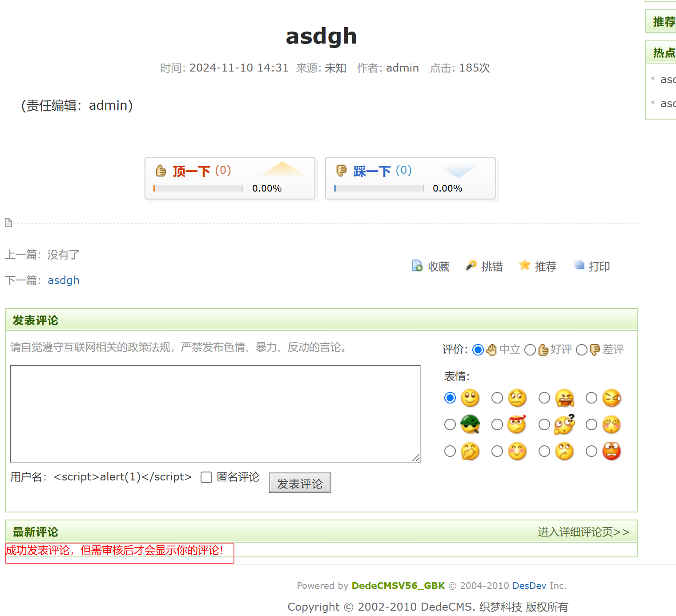Select radio for the dizzy-eyed emoticon
Viewport: 676px width, 616px height.
click(497, 398)
